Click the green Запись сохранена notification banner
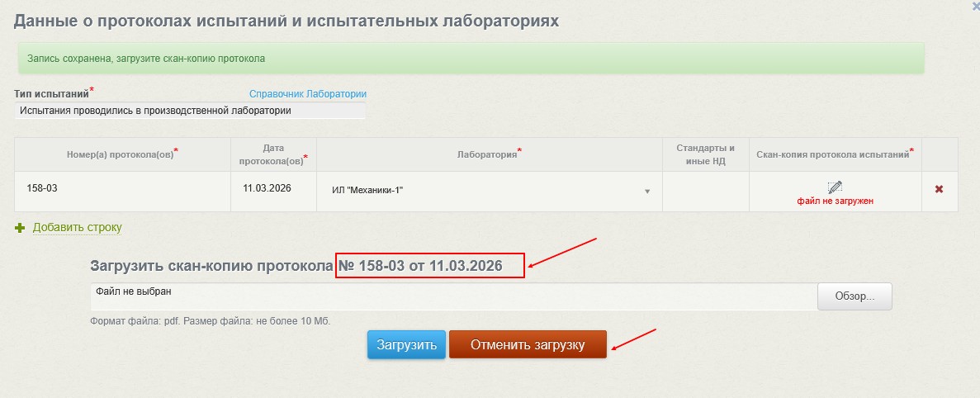The width and height of the screenshot is (980, 398). click(471, 59)
